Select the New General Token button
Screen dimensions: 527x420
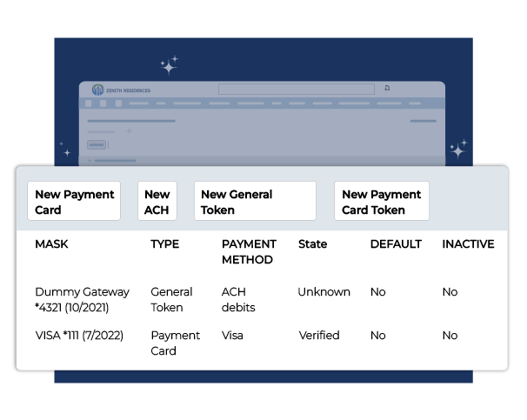pyautogui.click(x=254, y=202)
